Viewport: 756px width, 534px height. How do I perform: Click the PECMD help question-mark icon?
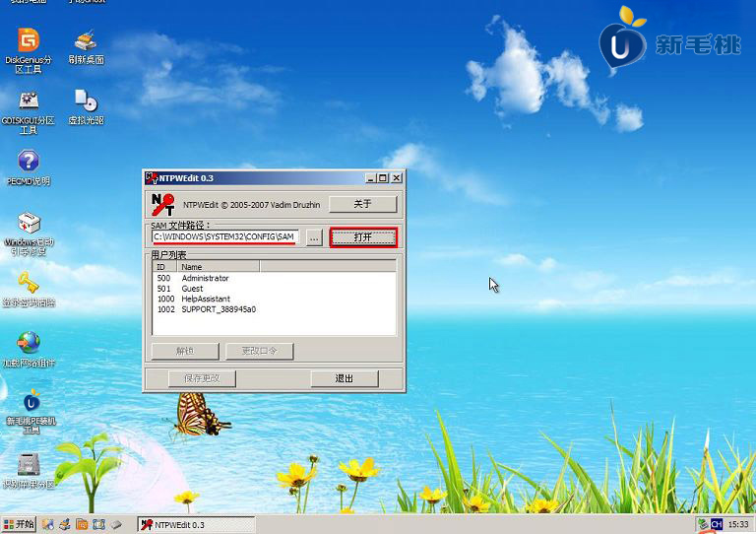(x=29, y=162)
